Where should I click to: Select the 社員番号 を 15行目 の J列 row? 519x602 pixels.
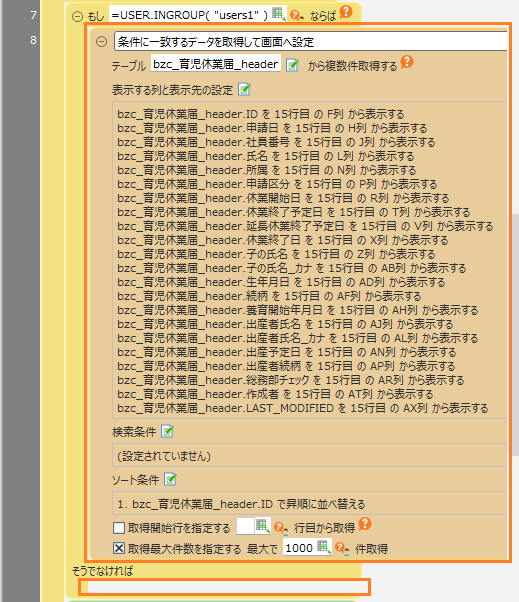click(x=276, y=142)
